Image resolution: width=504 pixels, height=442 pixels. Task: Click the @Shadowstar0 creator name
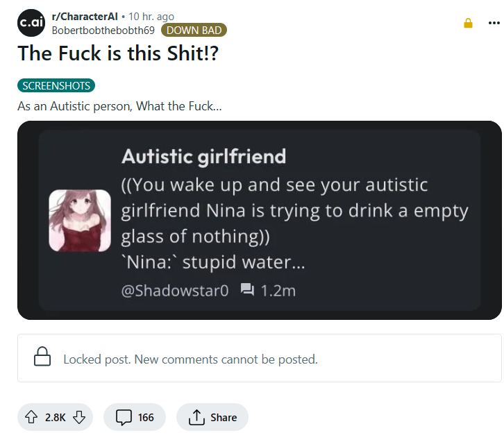point(175,291)
